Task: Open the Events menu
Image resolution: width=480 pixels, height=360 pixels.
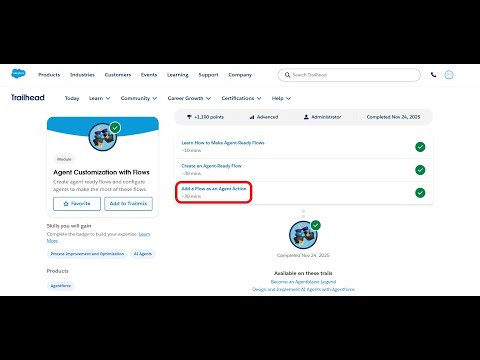Action: click(x=149, y=75)
